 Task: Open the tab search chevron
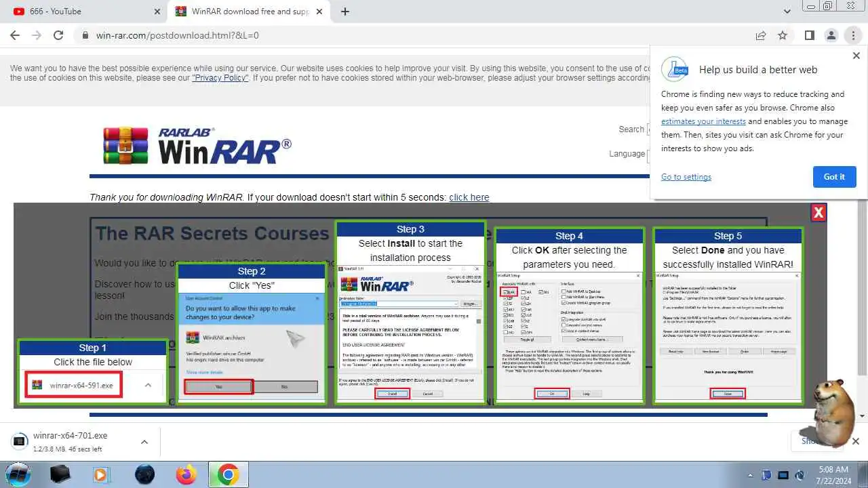coord(787,12)
